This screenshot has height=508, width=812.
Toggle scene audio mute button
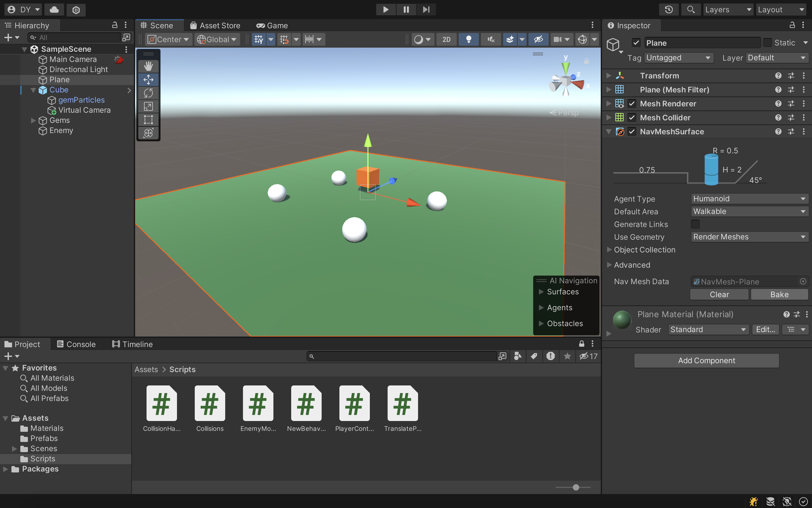491,39
